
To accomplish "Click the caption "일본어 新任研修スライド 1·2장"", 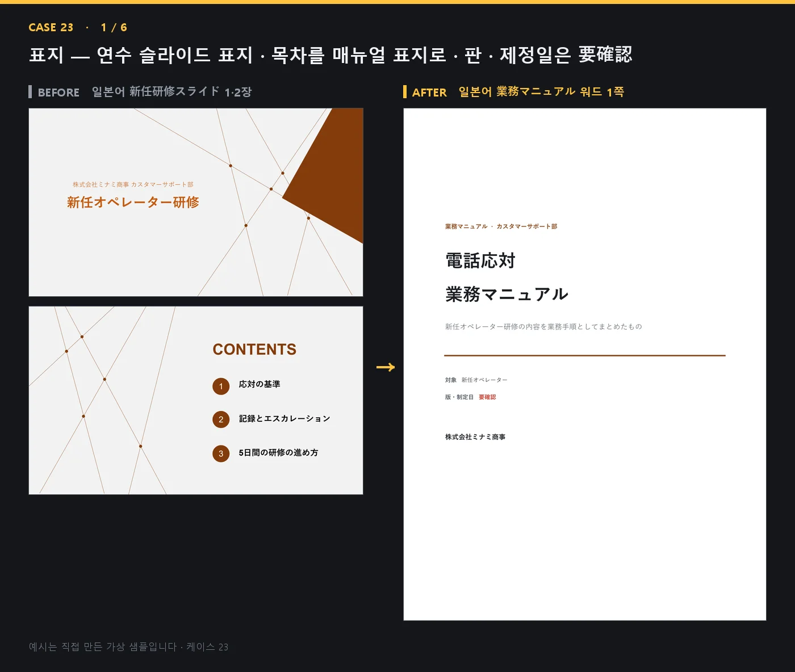I will [x=172, y=91].
